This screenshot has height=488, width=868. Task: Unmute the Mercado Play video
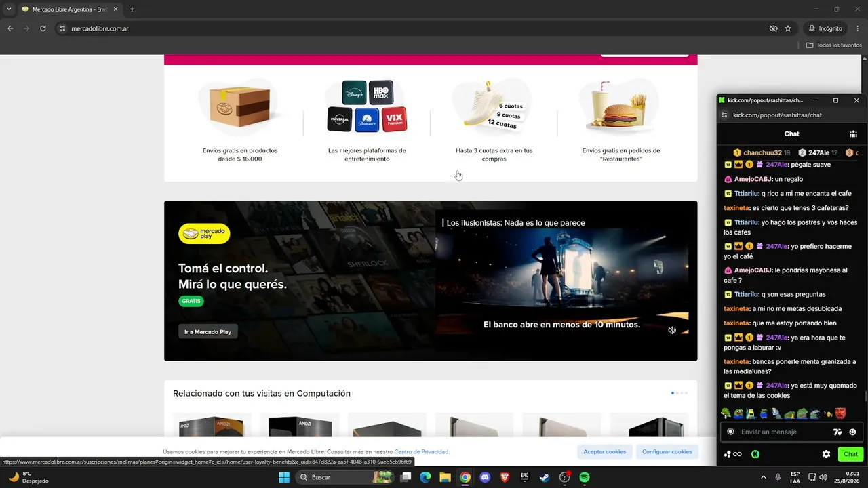(672, 331)
